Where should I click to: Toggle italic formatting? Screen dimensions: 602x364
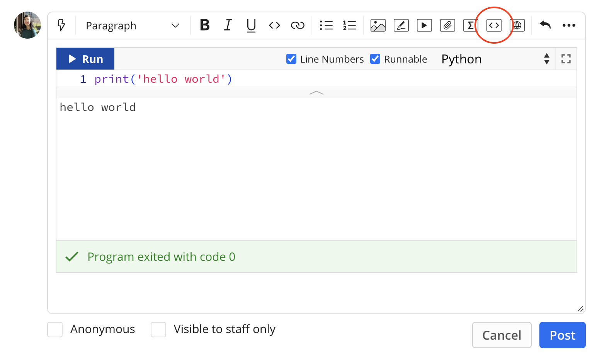click(x=228, y=26)
